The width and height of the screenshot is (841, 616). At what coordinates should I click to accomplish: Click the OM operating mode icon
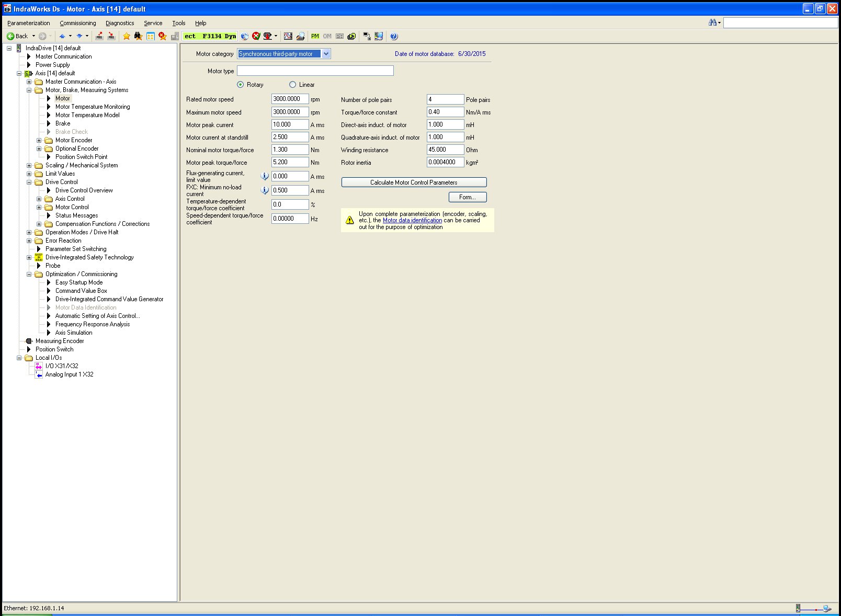pos(327,36)
